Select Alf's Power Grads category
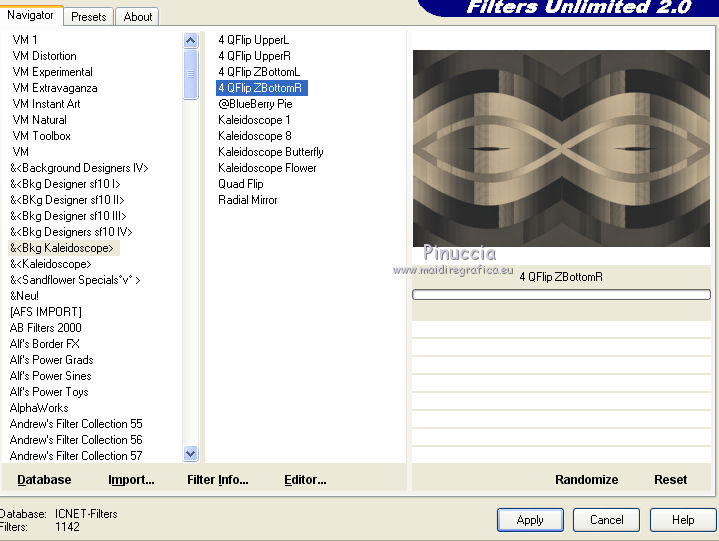 51,360
